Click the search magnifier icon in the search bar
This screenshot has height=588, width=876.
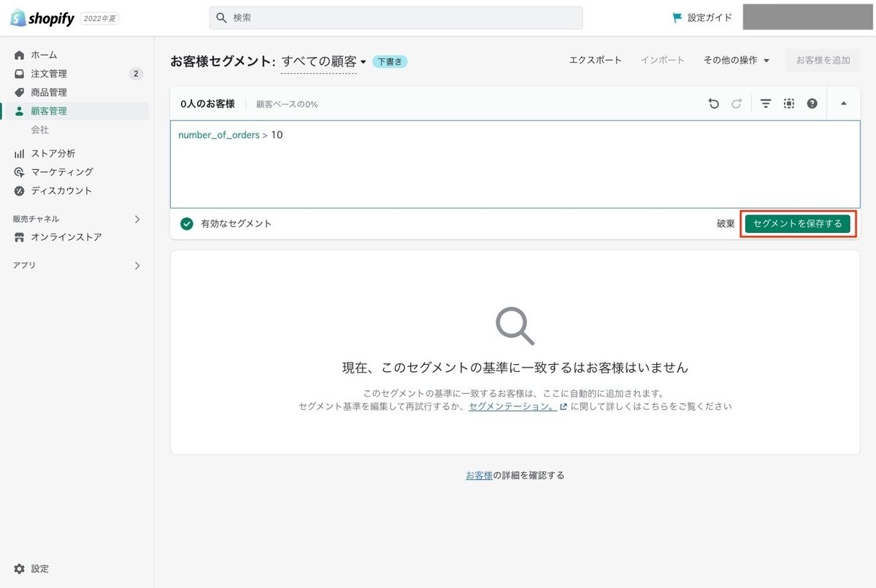point(221,18)
